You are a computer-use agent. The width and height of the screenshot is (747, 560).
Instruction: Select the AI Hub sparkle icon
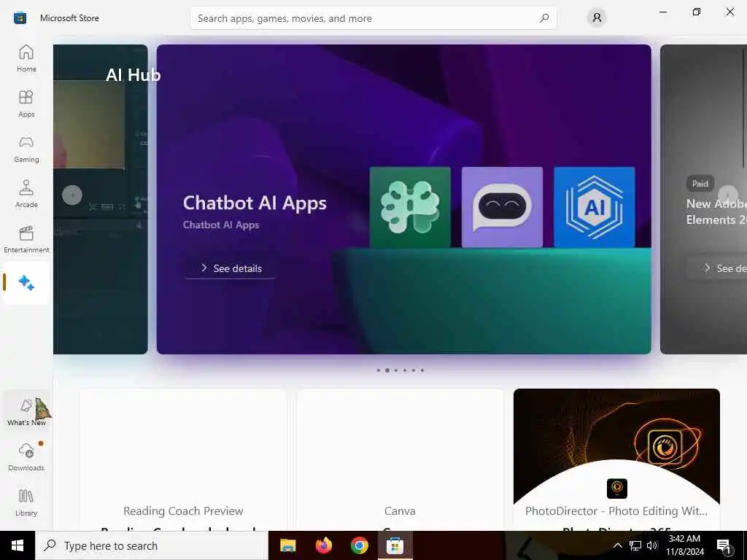pyautogui.click(x=26, y=283)
